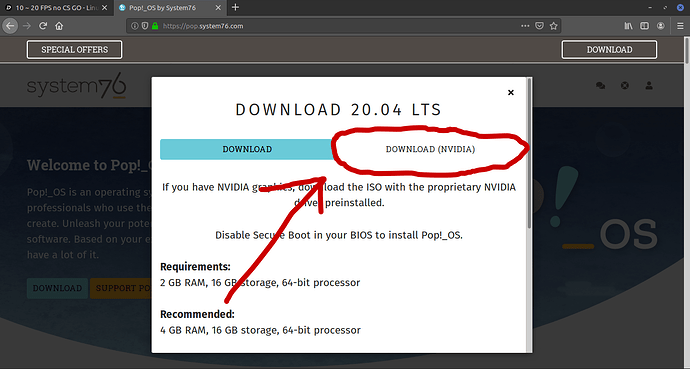Click the system76 logo
This screenshot has width=690, height=369.
(x=77, y=86)
